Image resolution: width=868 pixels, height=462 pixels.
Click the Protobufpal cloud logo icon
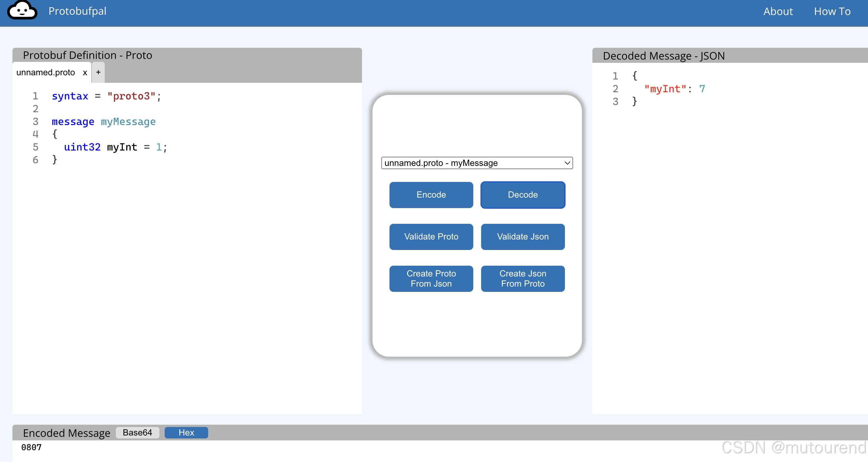pyautogui.click(x=22, y=10)
